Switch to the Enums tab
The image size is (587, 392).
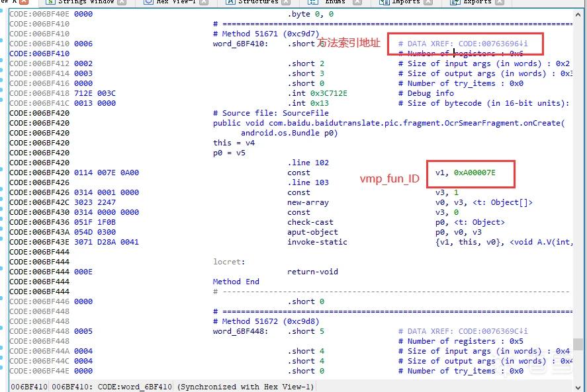click(335, 2)
